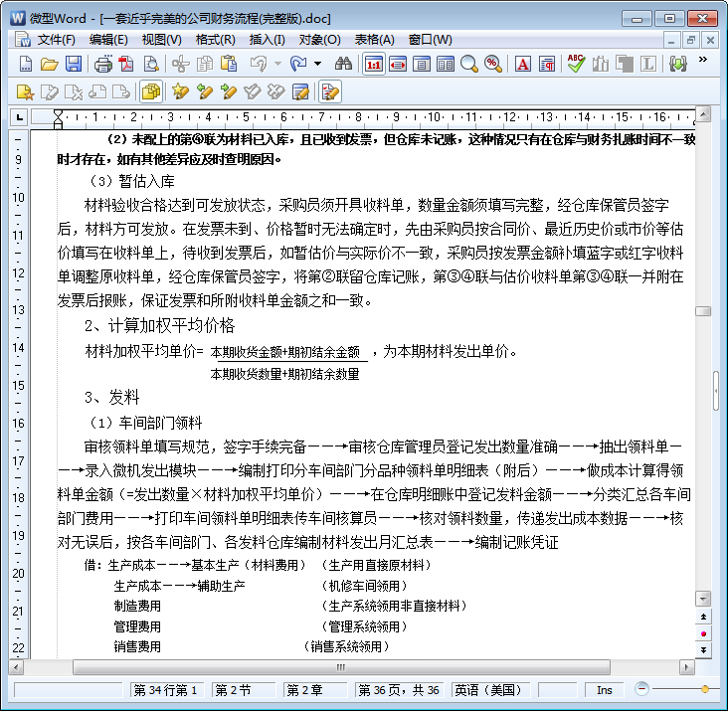
Task: Click the heading 2、计算加权平均价格
Action: click(159, 326)
